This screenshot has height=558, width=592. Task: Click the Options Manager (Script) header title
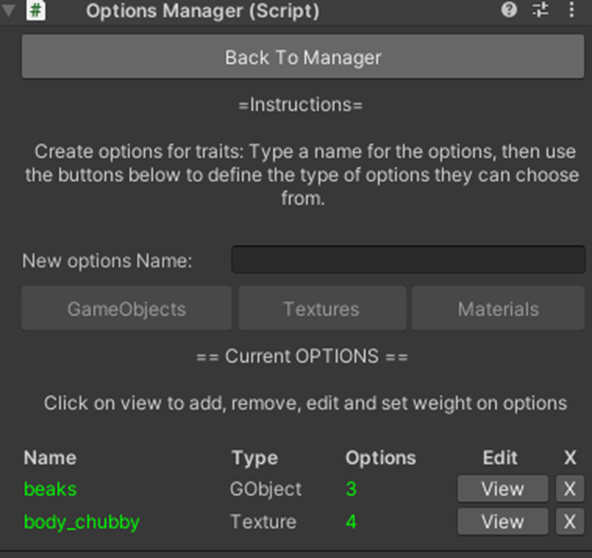click(202, 11)
